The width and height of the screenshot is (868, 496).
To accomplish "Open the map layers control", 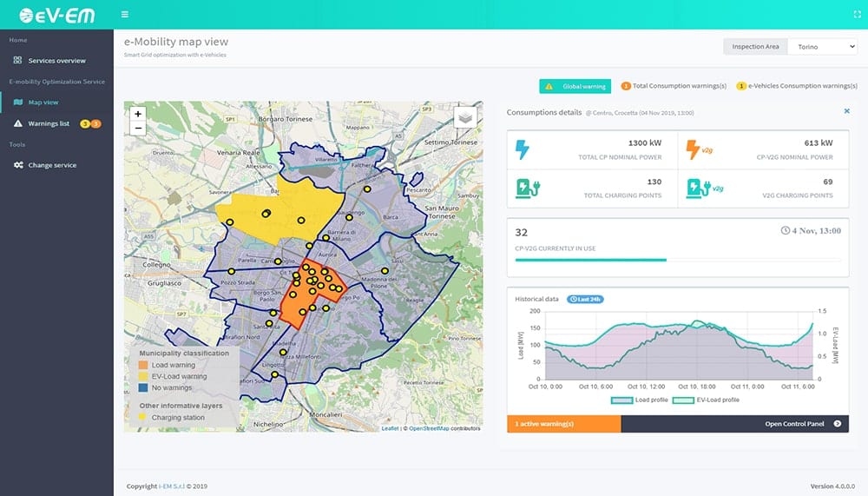I will (x=465, y=117).
